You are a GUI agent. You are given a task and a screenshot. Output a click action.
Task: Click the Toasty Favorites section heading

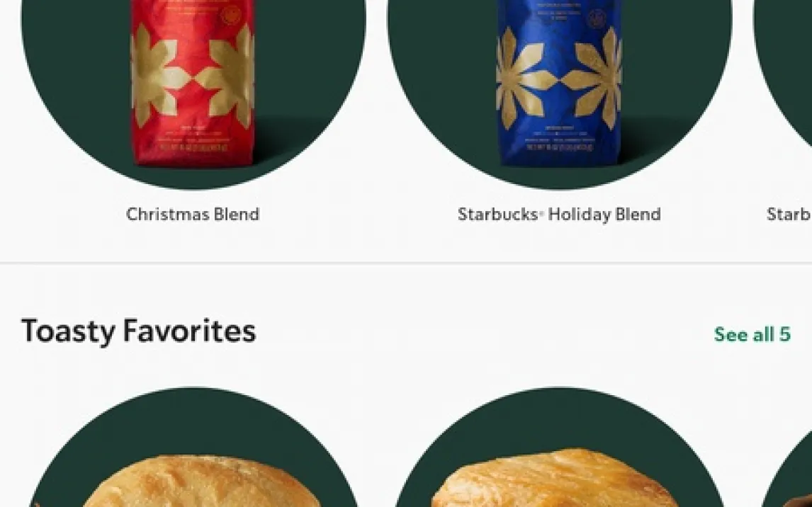(138, 331)
